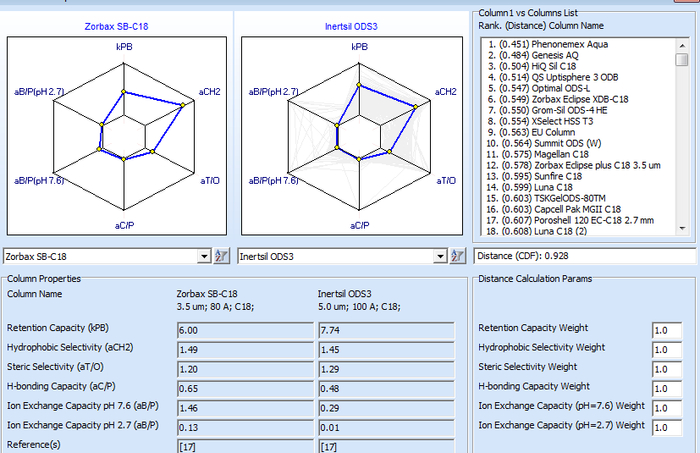700x453 pixels.
Task: Click the list scrollbar up arrow
Action: (682, 46)
